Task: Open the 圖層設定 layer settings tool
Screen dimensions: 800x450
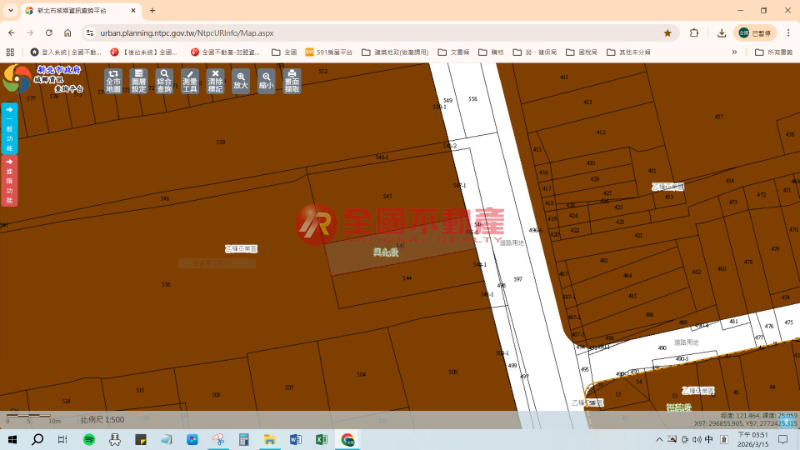Action: coord(139,80)
